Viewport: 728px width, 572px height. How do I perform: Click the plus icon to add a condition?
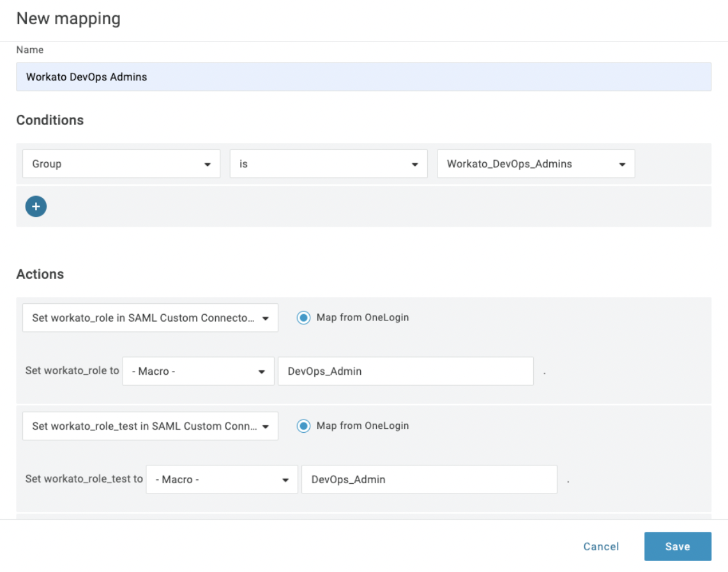36,206
